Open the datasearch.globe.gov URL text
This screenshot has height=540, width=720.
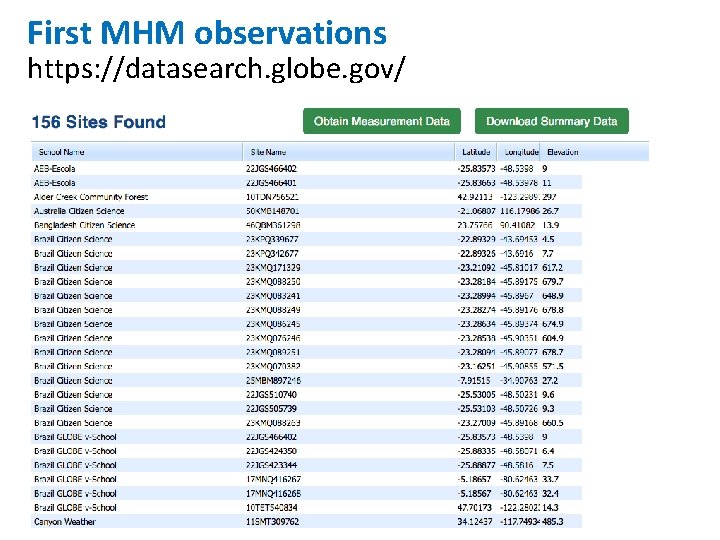[x=216, y=69]
